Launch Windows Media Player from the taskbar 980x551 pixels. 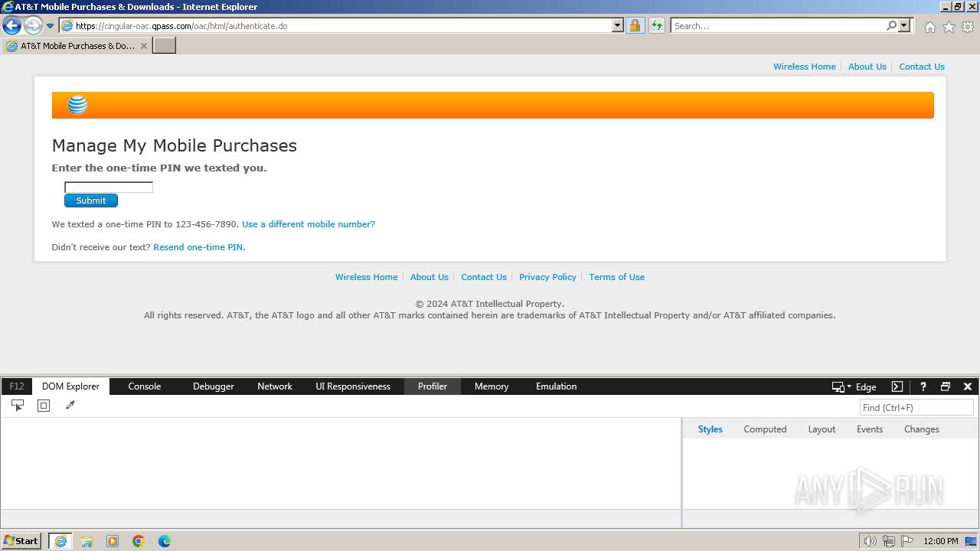(x=113, y=541)
